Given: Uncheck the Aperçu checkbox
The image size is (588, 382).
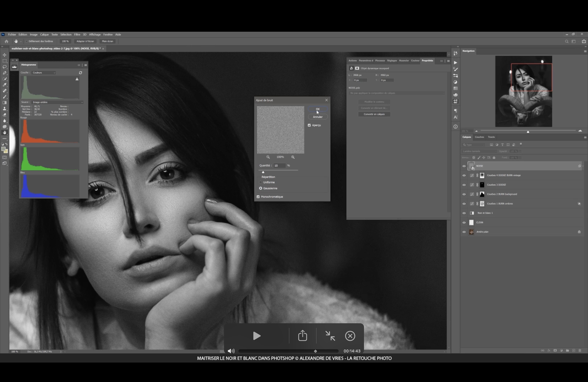Looking at the screenshot, I should tap(309, 125).
